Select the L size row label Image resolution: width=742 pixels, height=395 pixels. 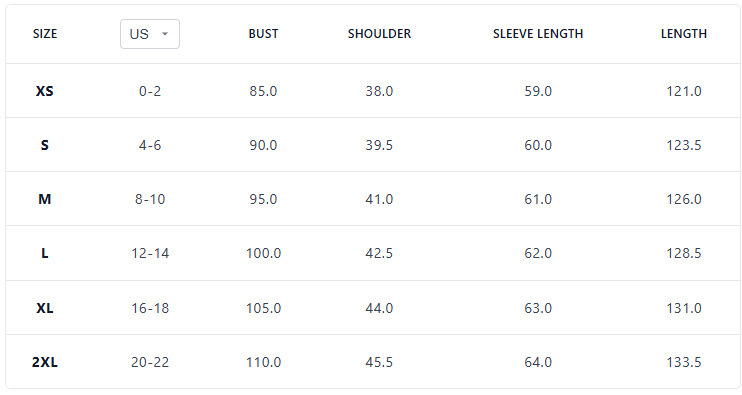click(44, 253)
